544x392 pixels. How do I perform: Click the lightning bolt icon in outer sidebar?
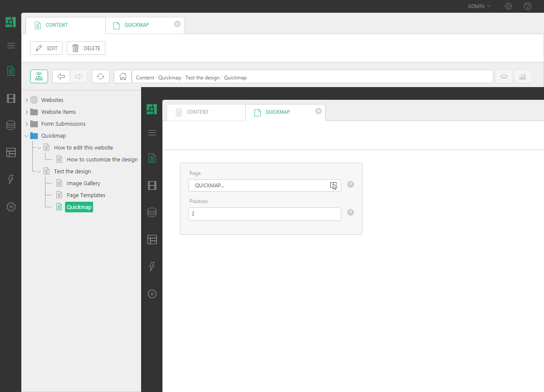11,180
